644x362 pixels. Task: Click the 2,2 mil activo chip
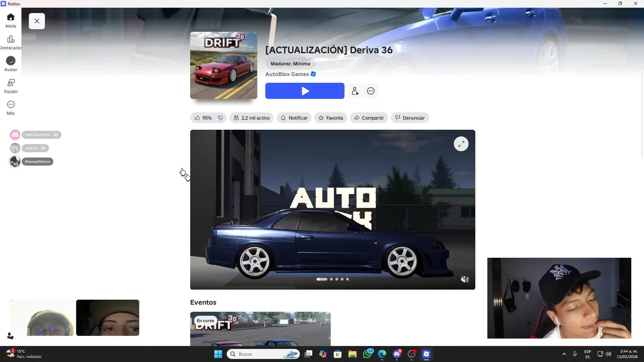[252, 118]
